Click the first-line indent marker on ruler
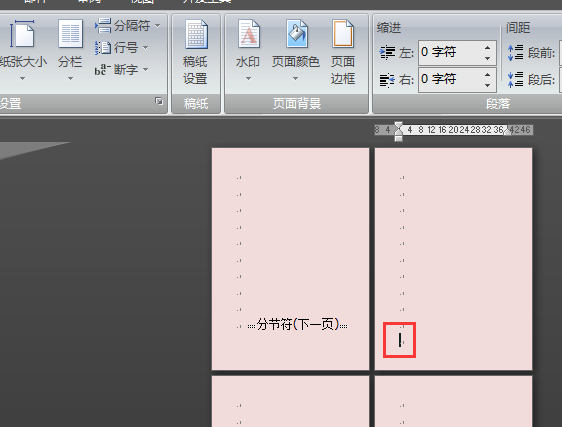Viewport: 562px width, 427px height. [399, 125]
